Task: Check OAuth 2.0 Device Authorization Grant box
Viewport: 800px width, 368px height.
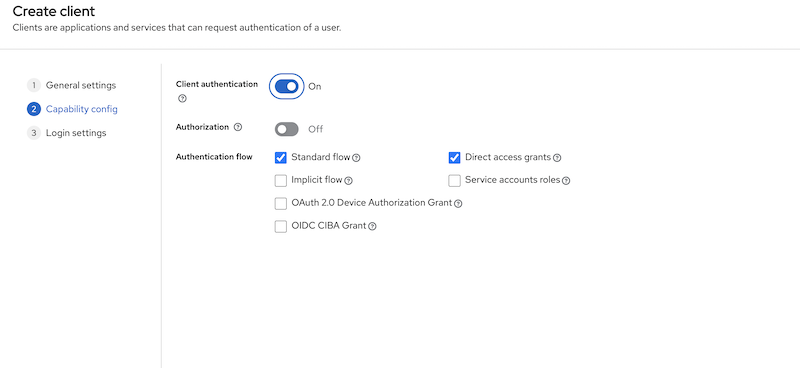Action: click(x=281, y=204)
